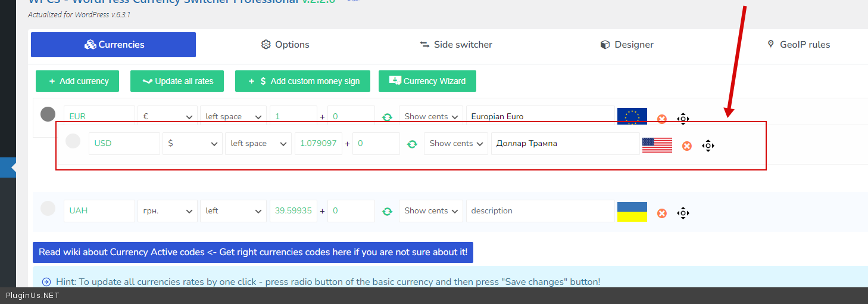Expand UAH position dropdown showing left
Image resolution: width=868 pixels, height=304 pixels.
click(233, 211)
